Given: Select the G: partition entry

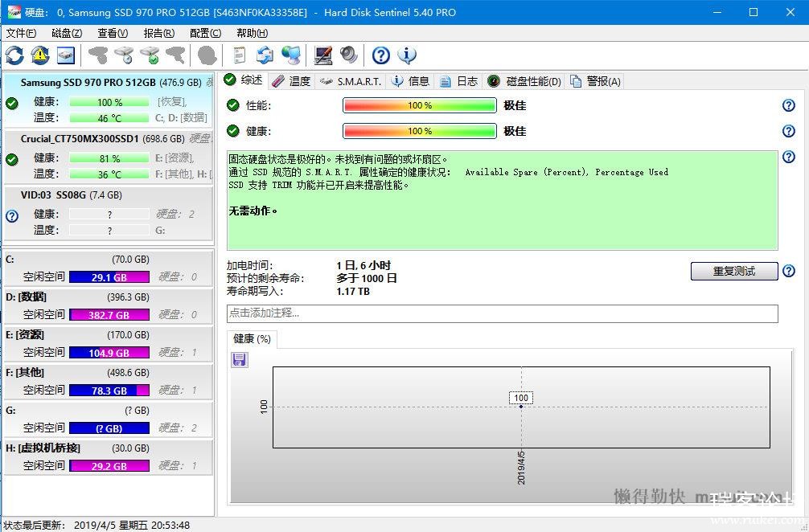Looking at the screenshot, I should click(109, 419).
